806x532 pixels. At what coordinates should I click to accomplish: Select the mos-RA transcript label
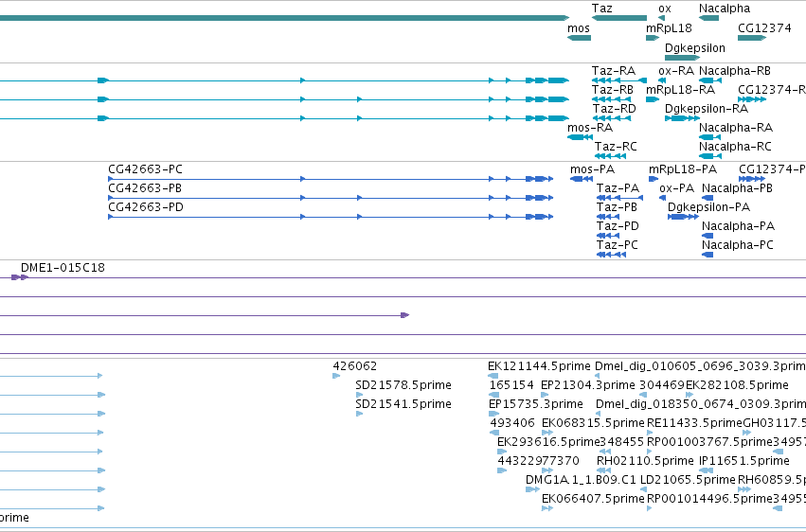[590, 128]
